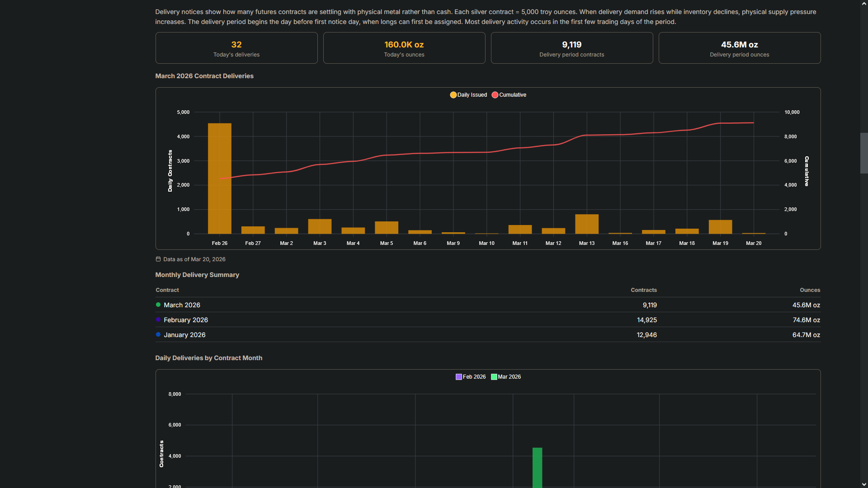The width and height of the screenshot is (868, 488).
Task: Click the green Mar 2026 bar in lower chart
Action: click(x=537, y=468)
